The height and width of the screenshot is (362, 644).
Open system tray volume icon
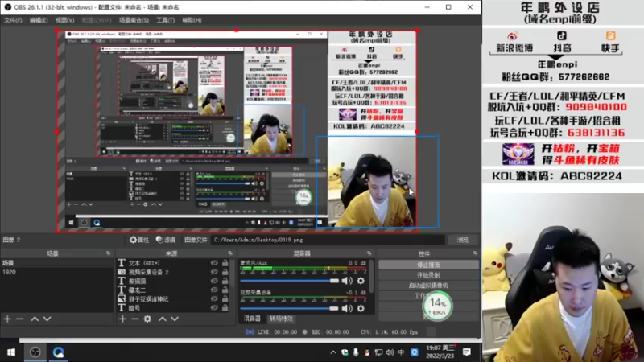(x=390, y=352)
